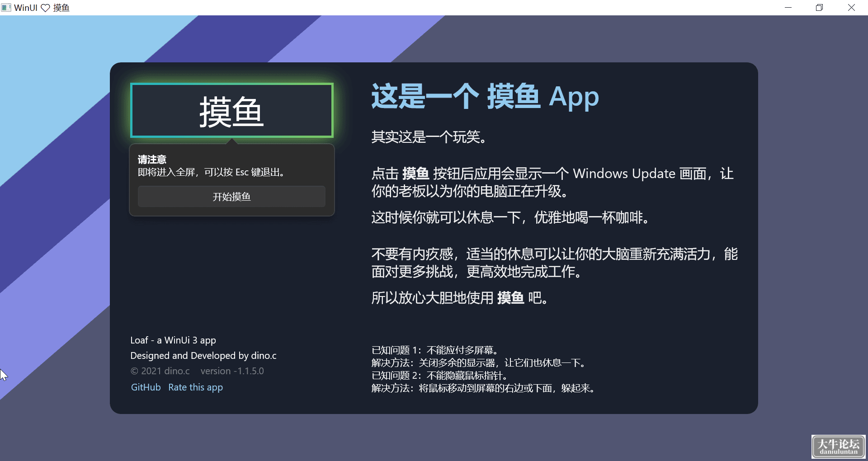Click the 大牛论坛 watermark logo

click(x=839, y=447)
